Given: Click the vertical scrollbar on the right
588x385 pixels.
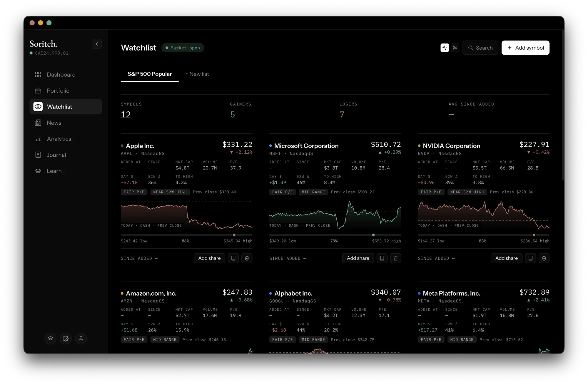Looking at the screenshot, I should 563,105.
